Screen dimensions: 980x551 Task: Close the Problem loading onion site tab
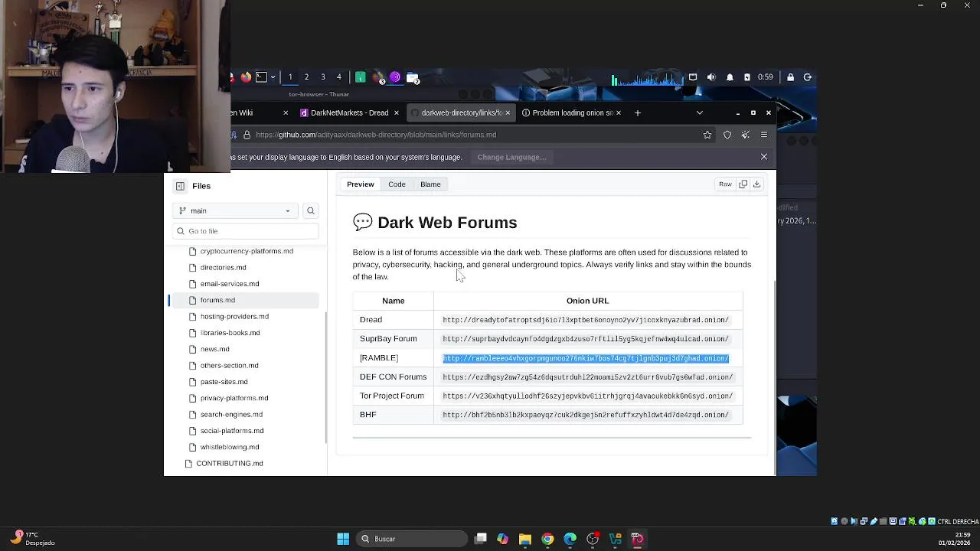pyautogui.click(x=618, y=112)
